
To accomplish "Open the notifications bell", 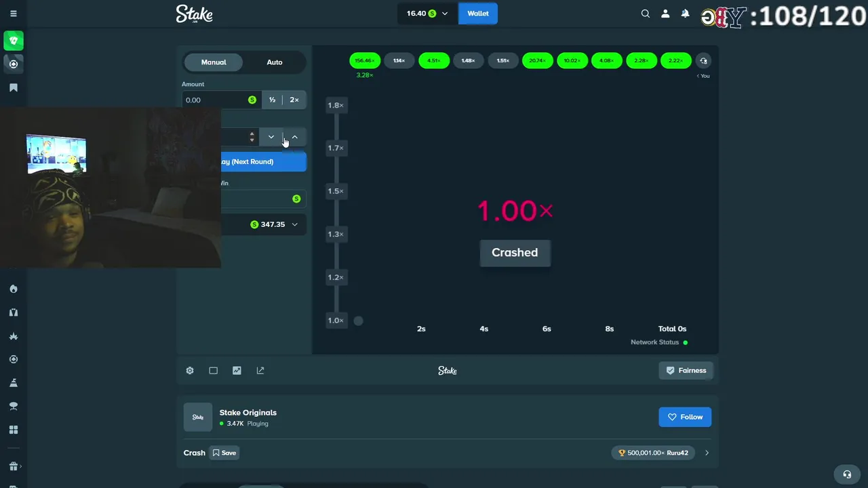I will tap(685, 14).
